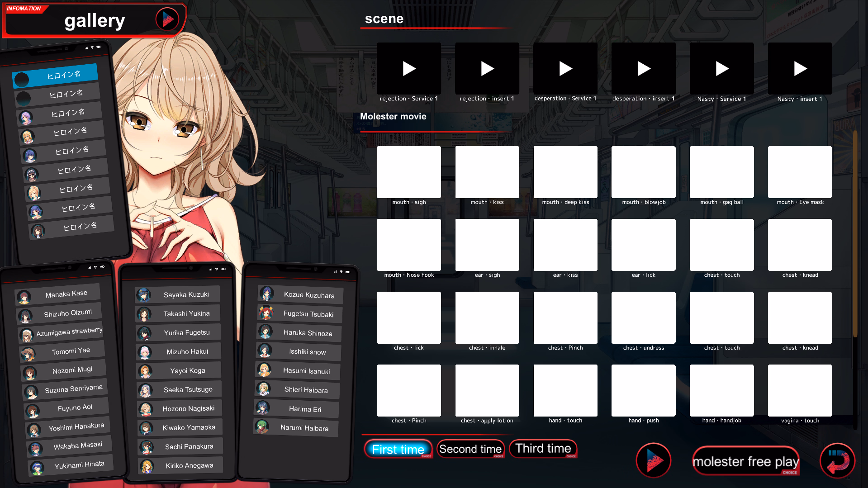Select Fugetsu Tsubaki's portrait icon
This screenshot has height=488, width=868.
pyautogui.click(x=266, y=313)
